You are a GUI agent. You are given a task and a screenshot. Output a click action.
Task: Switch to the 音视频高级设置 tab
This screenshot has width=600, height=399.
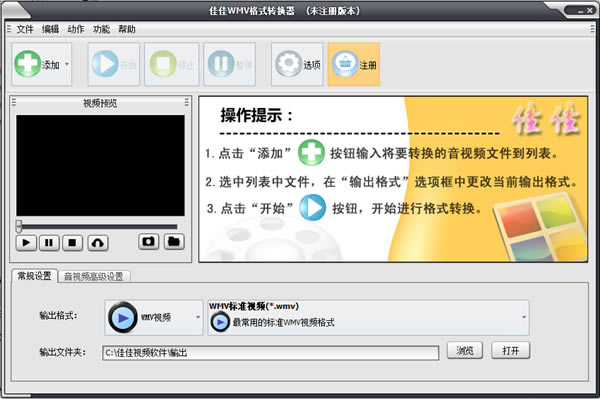94,276
